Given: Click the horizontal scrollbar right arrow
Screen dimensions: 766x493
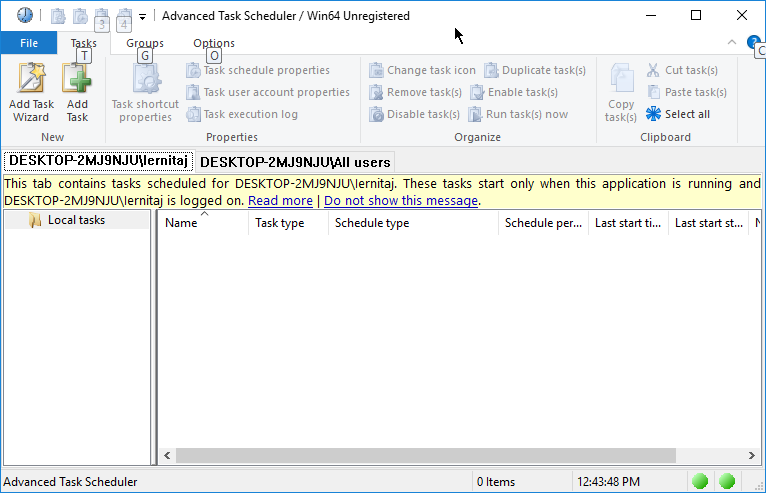Looking at the screenshot, I should [751, 455].
